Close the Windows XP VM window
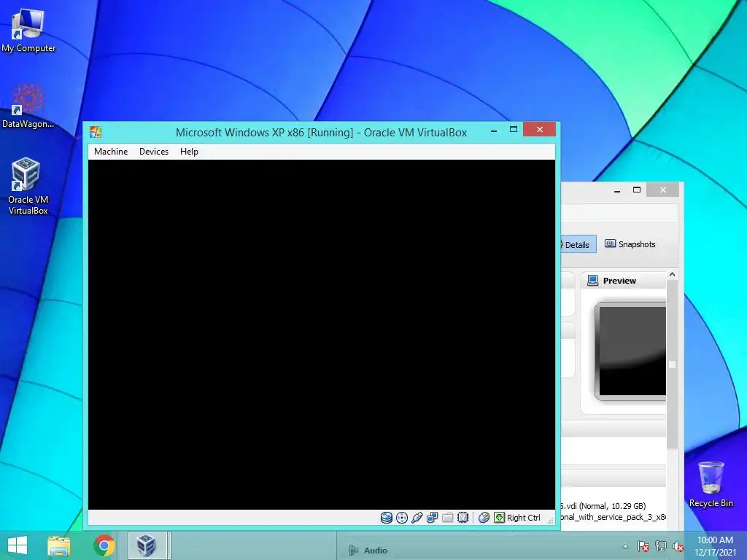Screen dimensions: 747x560 [x=539, y=129]
